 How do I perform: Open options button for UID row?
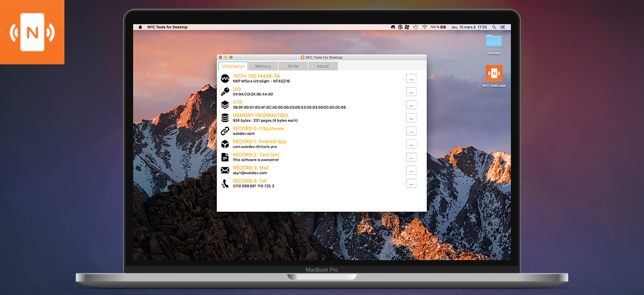[411, 92]
